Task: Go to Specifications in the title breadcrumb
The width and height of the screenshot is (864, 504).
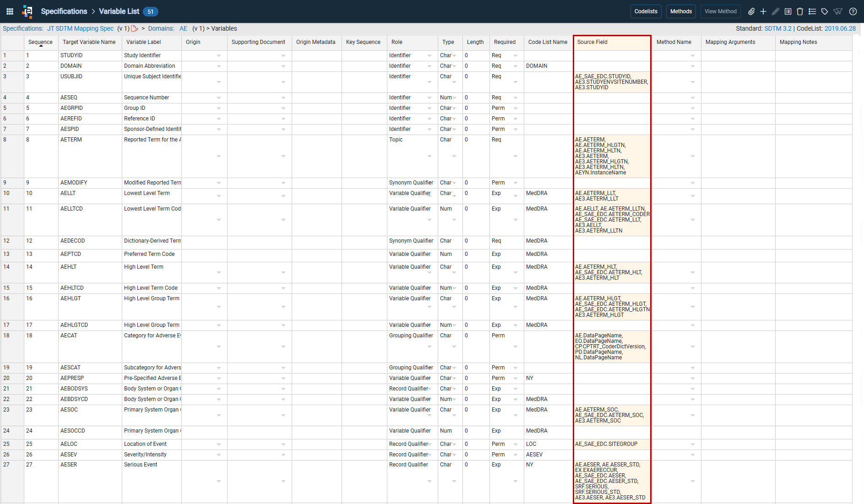Action: click(64, 11)
